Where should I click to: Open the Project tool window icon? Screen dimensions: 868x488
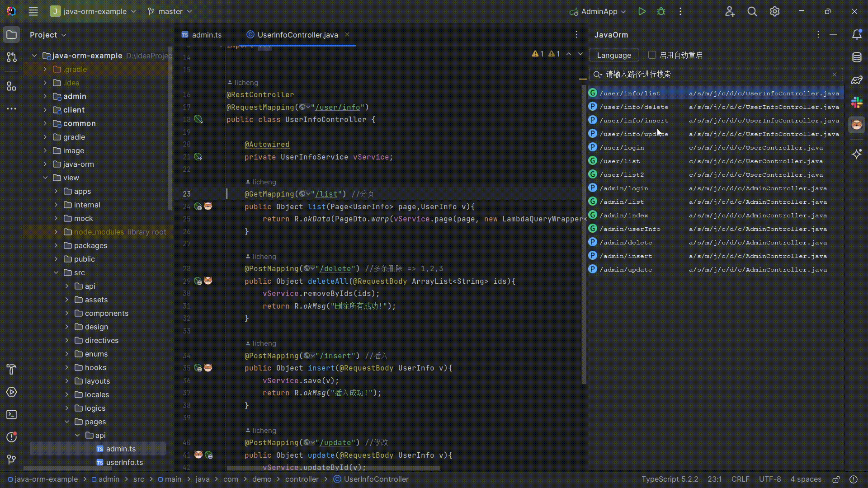[11, 34]
